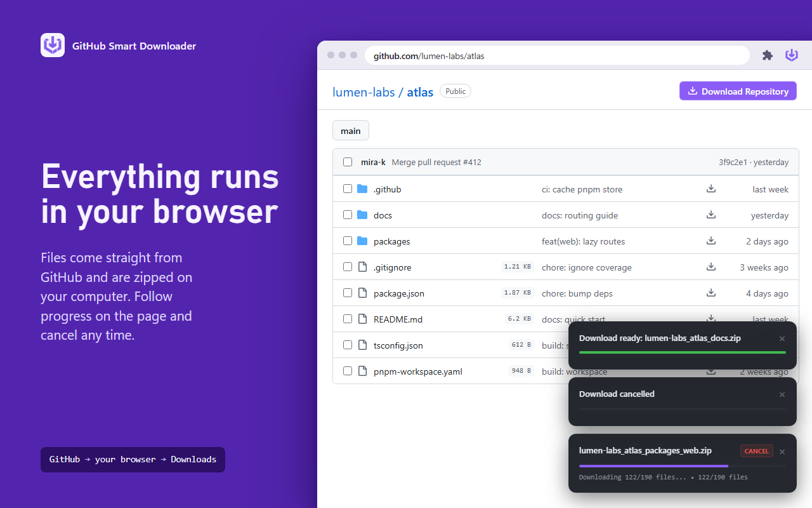Click the packages folder icon
Screen dimensions: 812x508
tap(362, 241)
